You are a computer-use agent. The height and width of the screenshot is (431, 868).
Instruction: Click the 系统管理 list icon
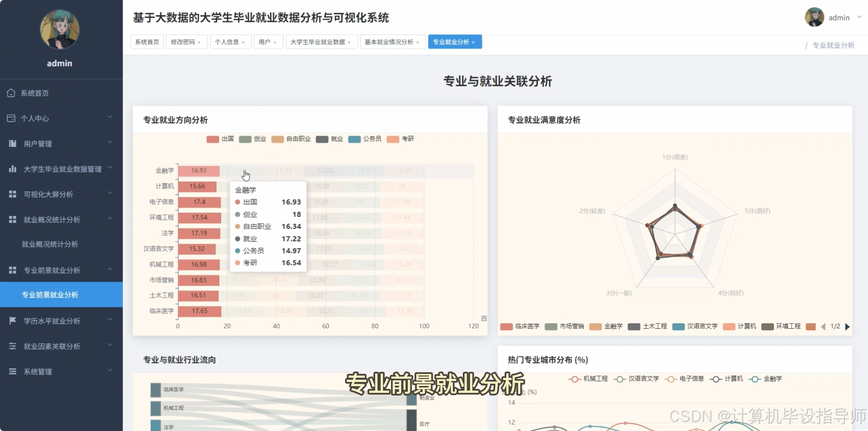pos(11,371)
